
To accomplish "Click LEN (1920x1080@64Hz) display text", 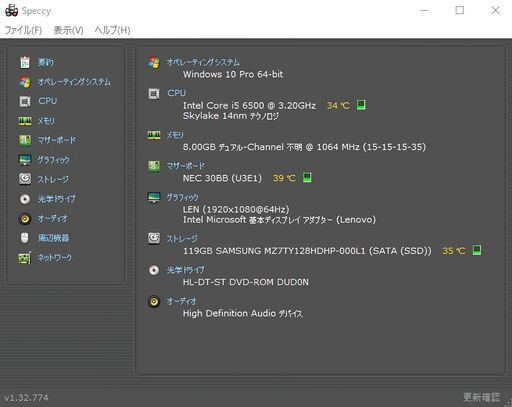I will (236, 209).
